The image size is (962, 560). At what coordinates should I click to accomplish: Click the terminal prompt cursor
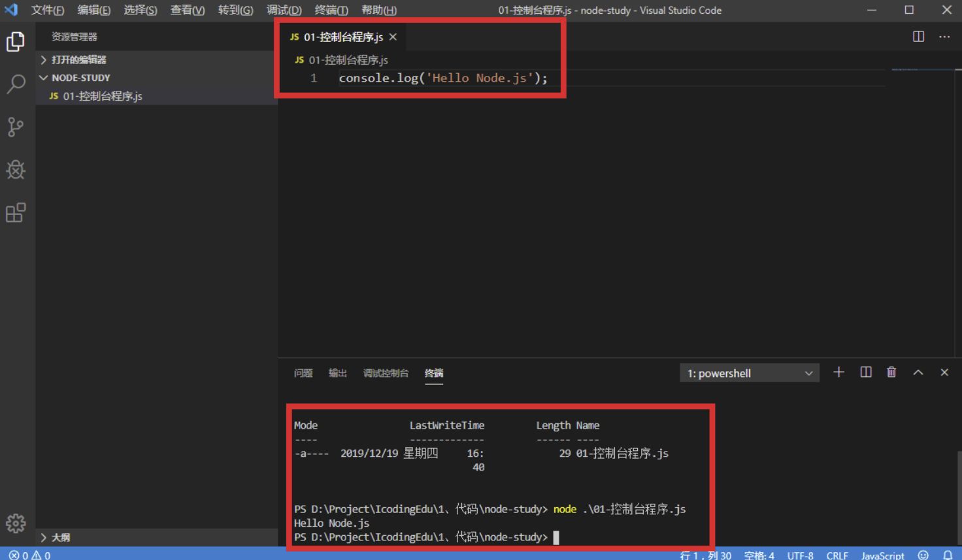click(x=556, y=537)
